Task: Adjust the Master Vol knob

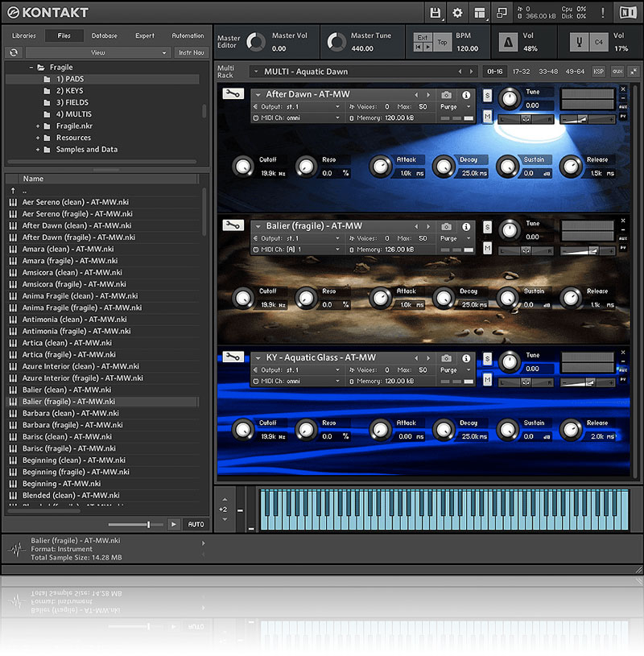Action: click(x=256, y=42)
